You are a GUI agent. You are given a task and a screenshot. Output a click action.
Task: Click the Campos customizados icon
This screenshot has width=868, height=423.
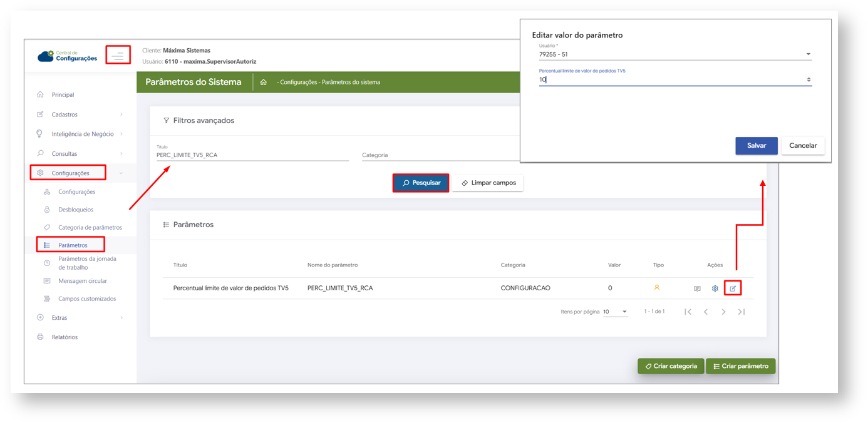click(47, 298)
